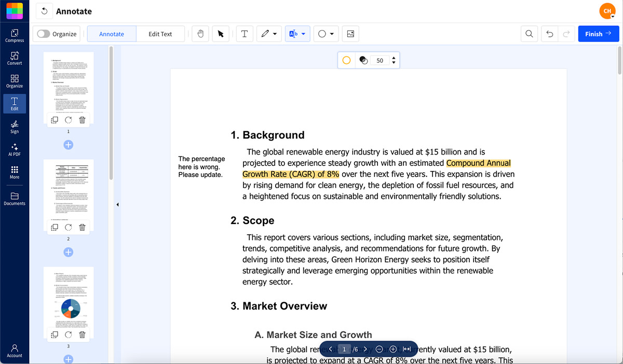Toggle the text highlight tool off
This screenshot has width=623, height=364.
pyautogui.click(x=294, y=33)
